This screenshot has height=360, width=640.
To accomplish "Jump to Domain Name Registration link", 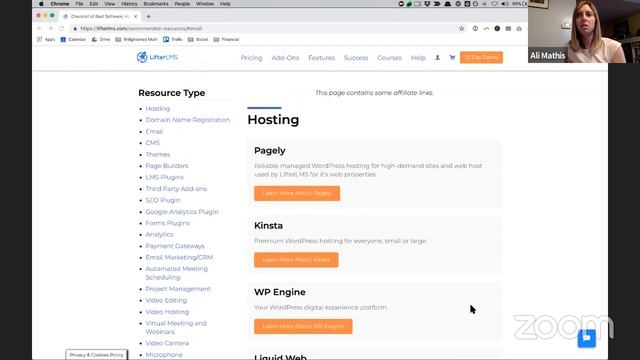I will coord(188,120).
